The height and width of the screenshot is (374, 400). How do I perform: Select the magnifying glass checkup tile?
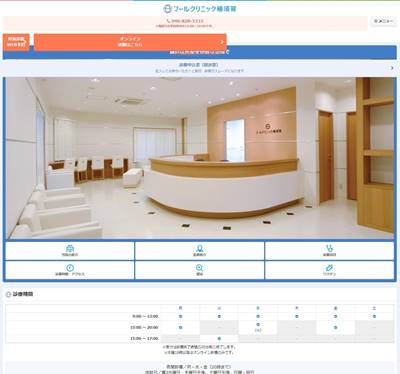point(199,270)
